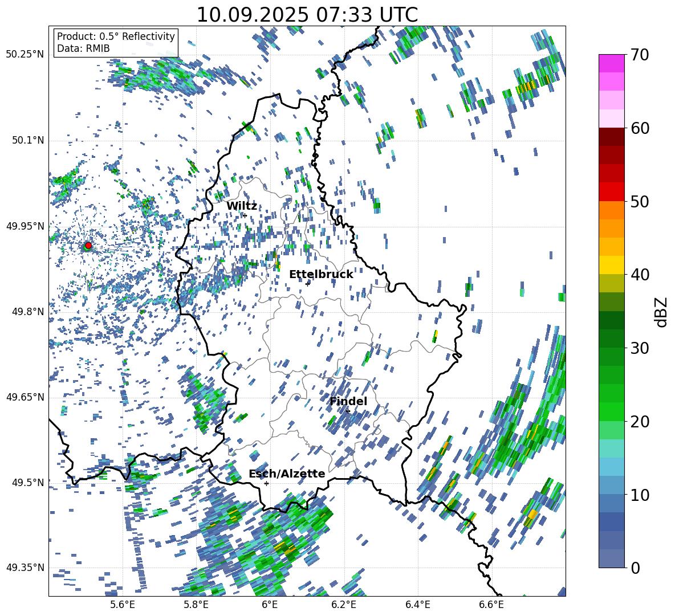Viewport: 675px width, 616px height.
Task: Click the 5.6°E longitude label
Action: pos(123,605)
